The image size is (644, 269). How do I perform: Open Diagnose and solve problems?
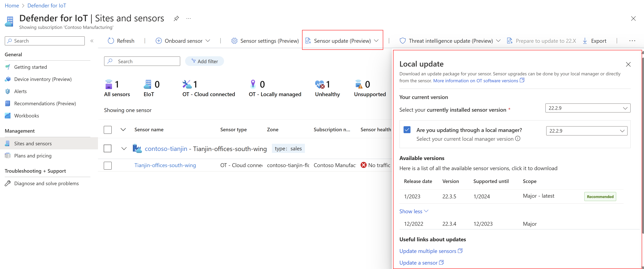pos(46,183)
